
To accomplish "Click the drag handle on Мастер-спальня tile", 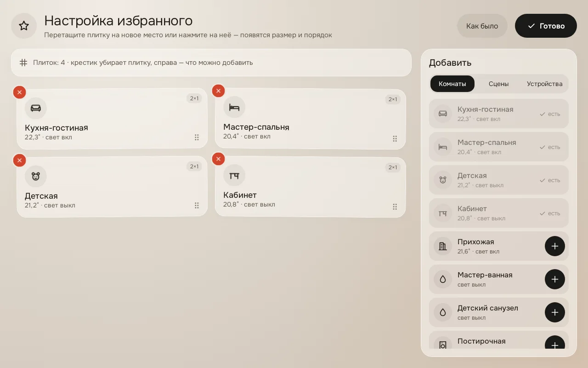I will [x=395, y=138].
